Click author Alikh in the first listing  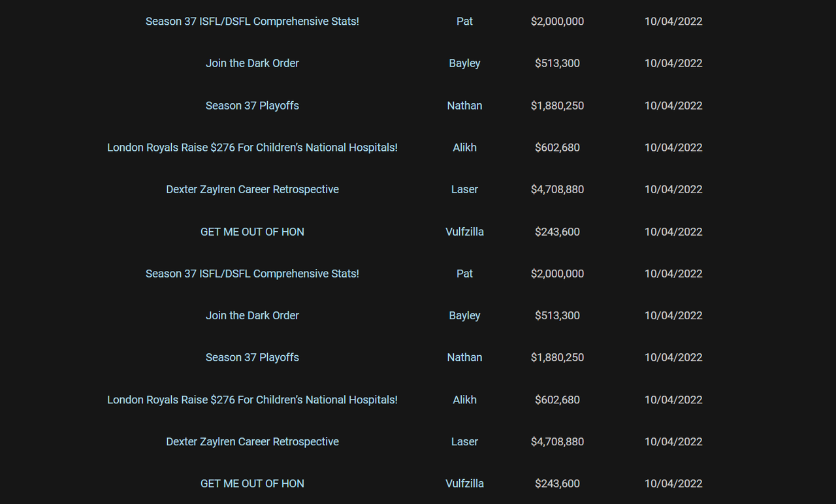tap(464, 148)
